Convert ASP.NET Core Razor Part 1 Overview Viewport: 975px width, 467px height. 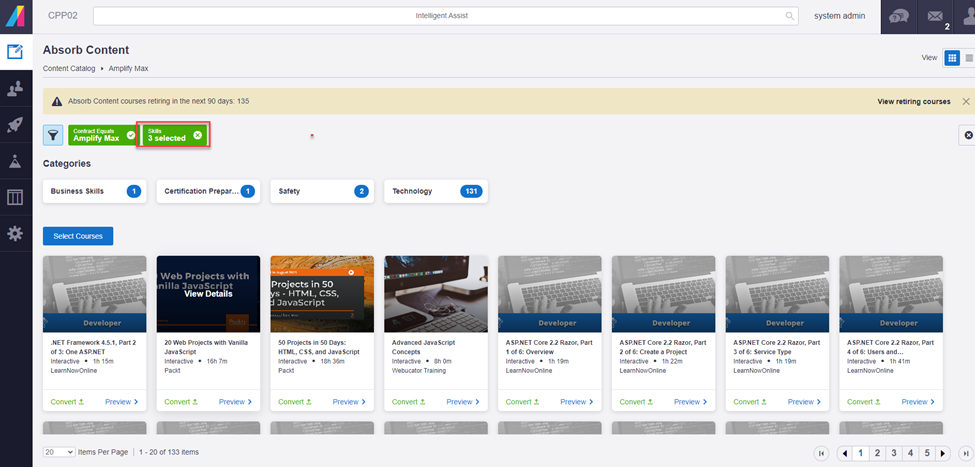[522, 402]
